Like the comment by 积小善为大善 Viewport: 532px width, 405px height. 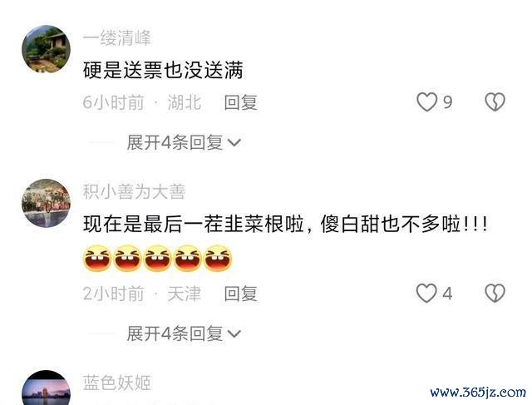[x=426, y=293]
